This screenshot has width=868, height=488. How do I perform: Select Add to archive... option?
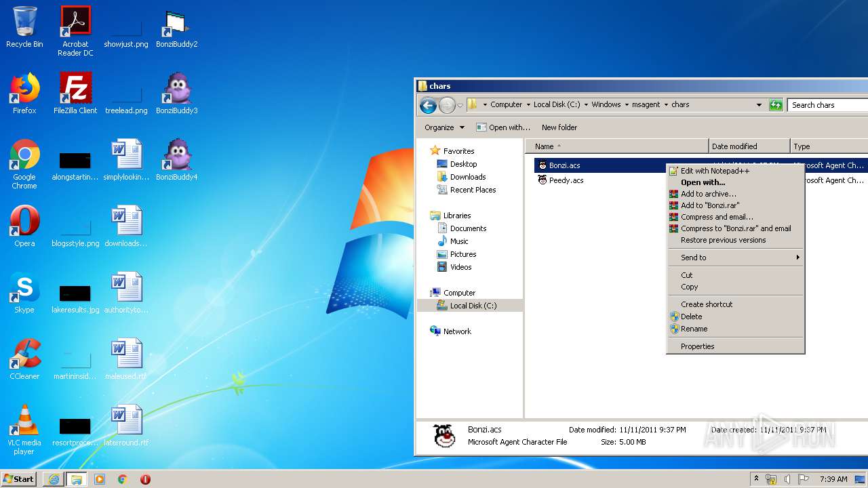[x=736, y=194]
